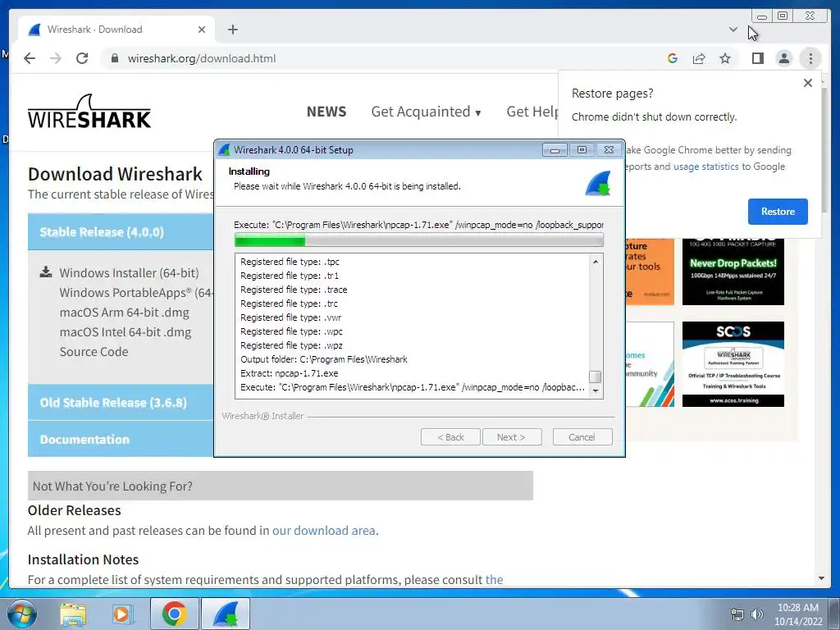Click the blue Restore button
This screenshot has height=630, width=840.
click(x=778, y=212)
